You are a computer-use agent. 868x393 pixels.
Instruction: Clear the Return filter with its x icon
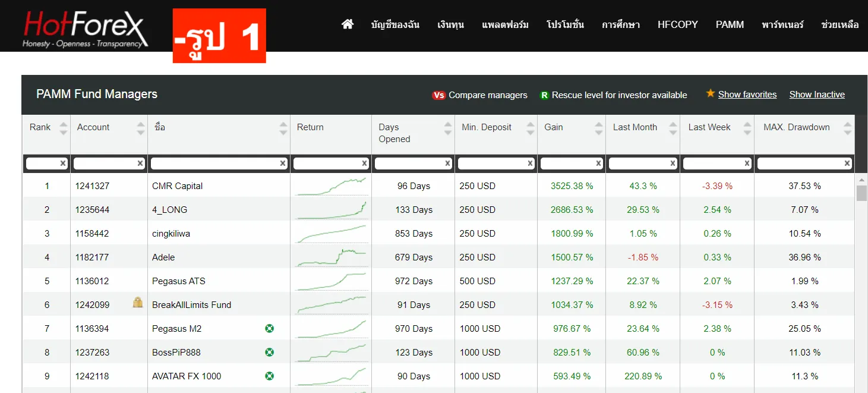[365, 164]
